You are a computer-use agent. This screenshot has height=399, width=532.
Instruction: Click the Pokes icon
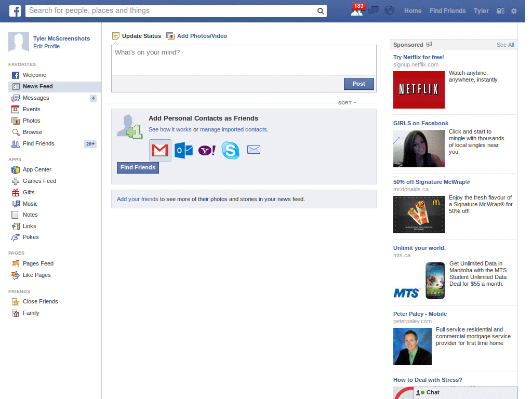click(x=16, y=237)
